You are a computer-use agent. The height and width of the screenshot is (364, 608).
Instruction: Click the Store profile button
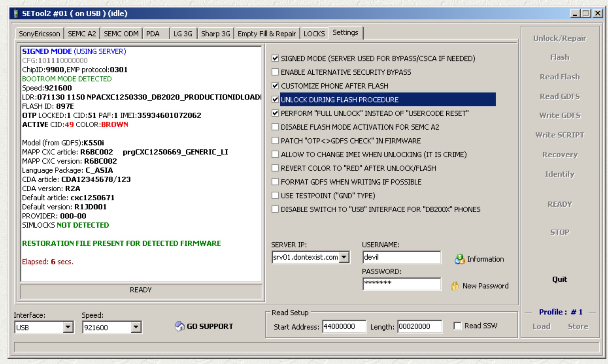[578, 326]
